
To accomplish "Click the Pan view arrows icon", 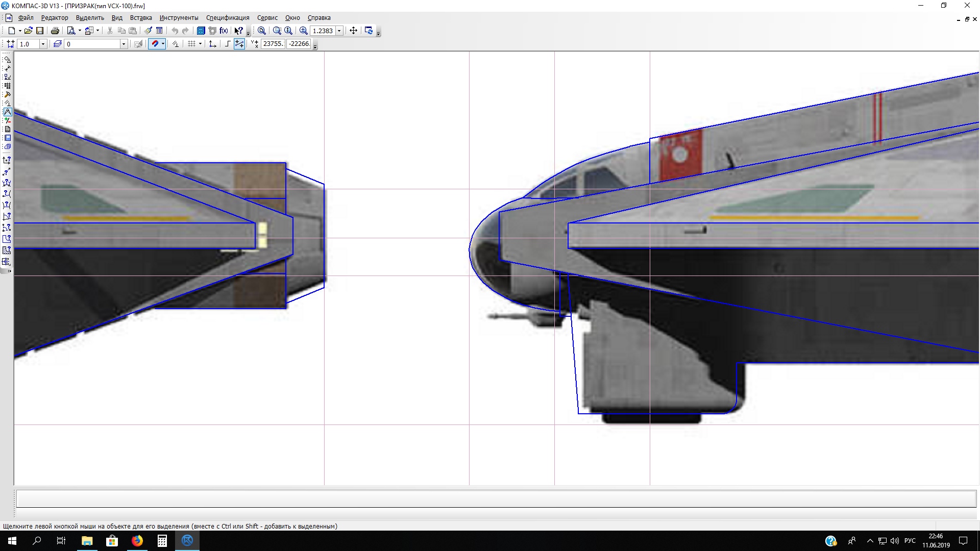I will [353, 31].
